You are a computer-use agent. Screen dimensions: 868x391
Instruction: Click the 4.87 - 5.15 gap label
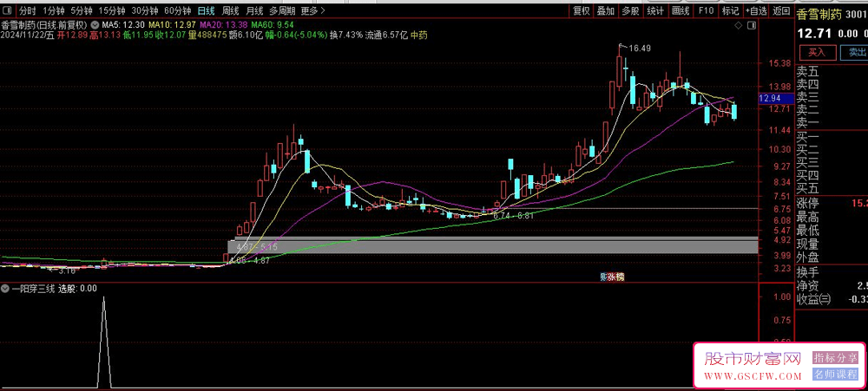tap(256, 247)
